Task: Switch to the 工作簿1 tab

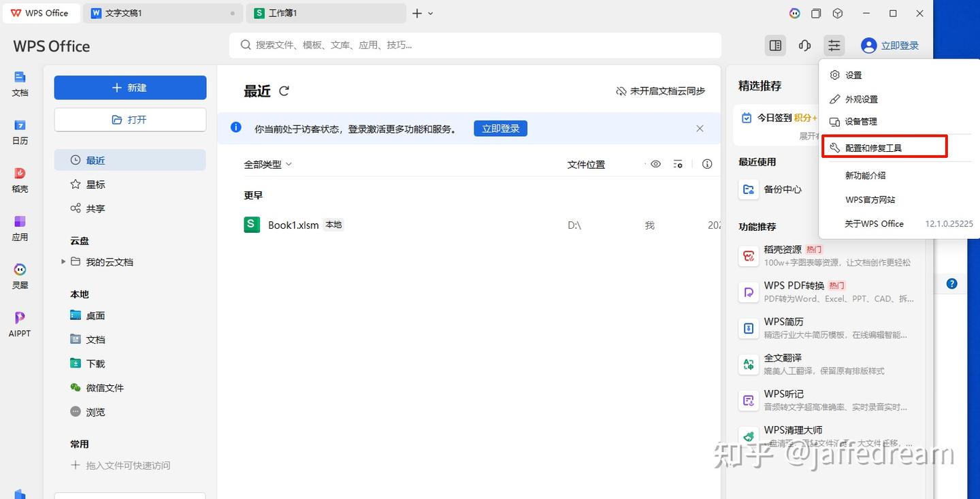Action: [x=327, y=13]
